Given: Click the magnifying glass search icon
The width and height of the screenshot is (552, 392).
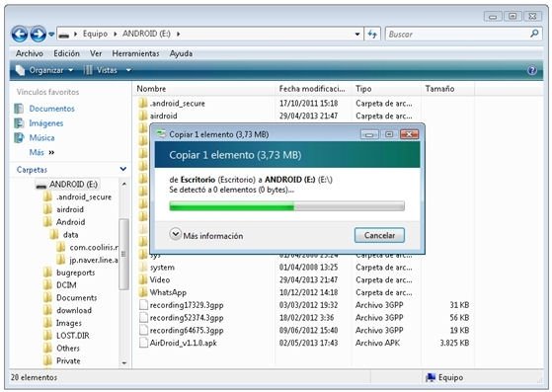Looking at the screenshot, I should [x=534, y=34].
